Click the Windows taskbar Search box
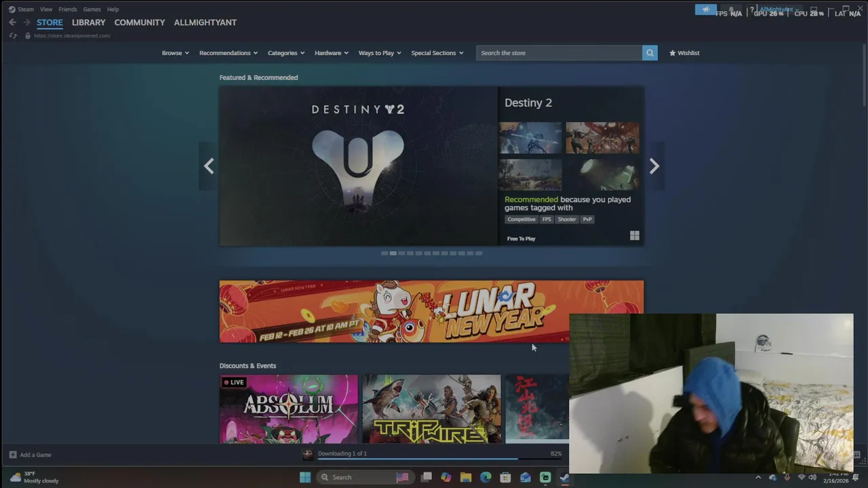 point(365,477)
